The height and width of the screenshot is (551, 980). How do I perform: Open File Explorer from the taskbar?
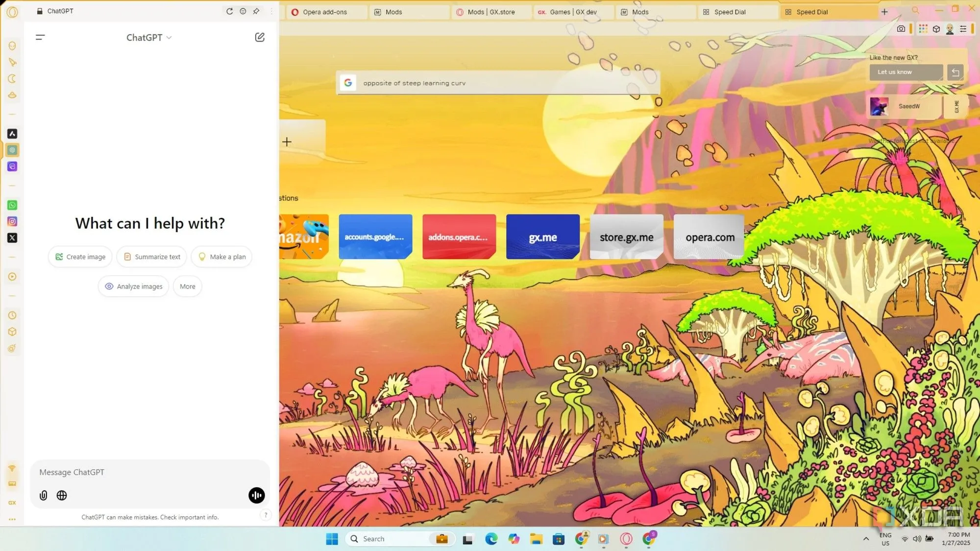[536, 539]
